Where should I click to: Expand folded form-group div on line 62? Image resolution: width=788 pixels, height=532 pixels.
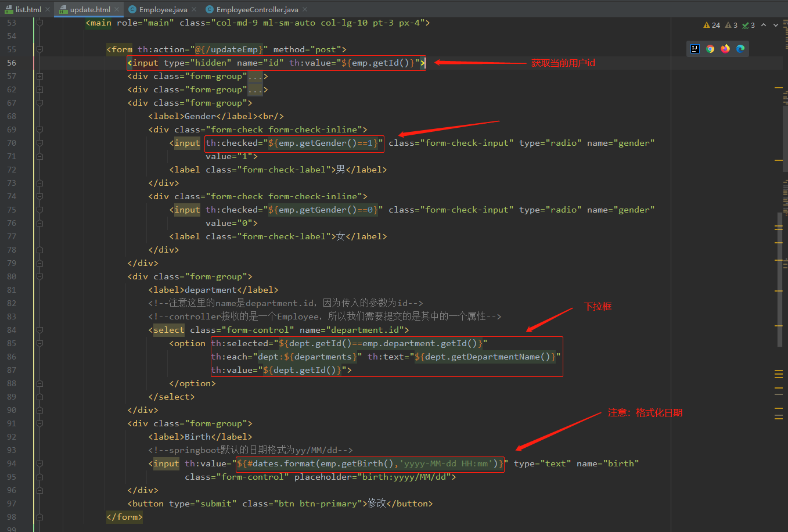39,89
